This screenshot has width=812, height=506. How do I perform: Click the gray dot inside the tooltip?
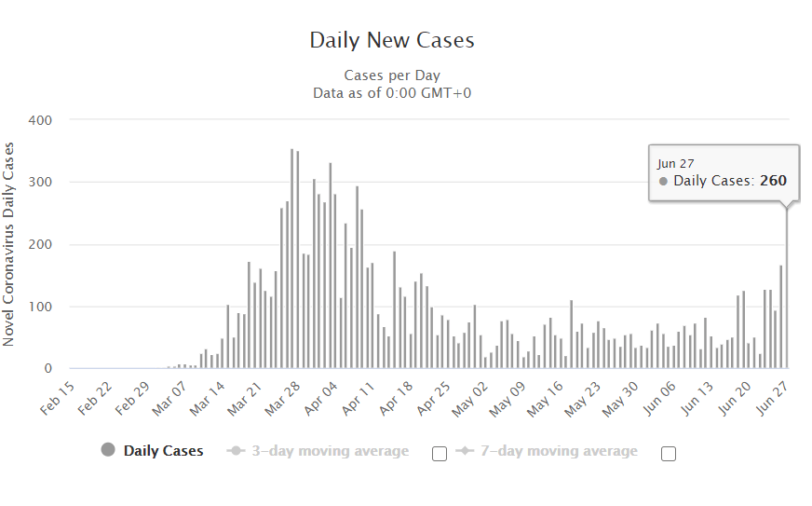663,181
